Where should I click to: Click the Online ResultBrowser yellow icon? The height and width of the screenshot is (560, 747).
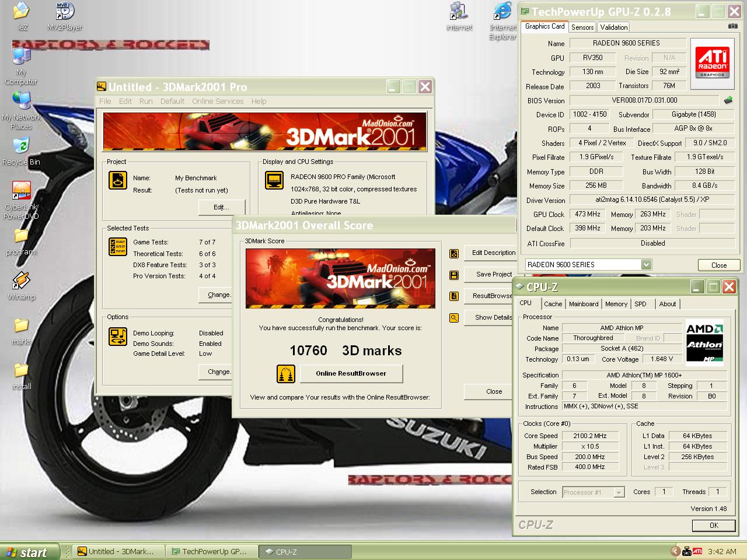coord(286,374)
